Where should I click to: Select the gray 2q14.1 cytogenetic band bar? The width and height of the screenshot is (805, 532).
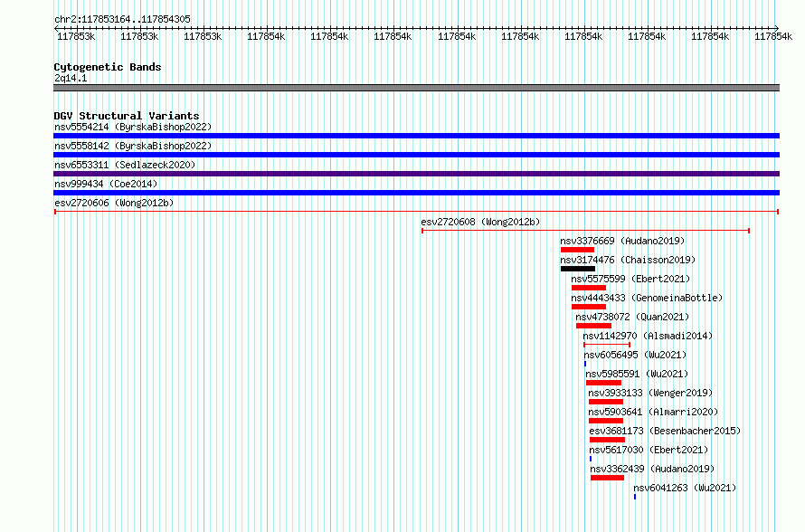click(416, 88)
